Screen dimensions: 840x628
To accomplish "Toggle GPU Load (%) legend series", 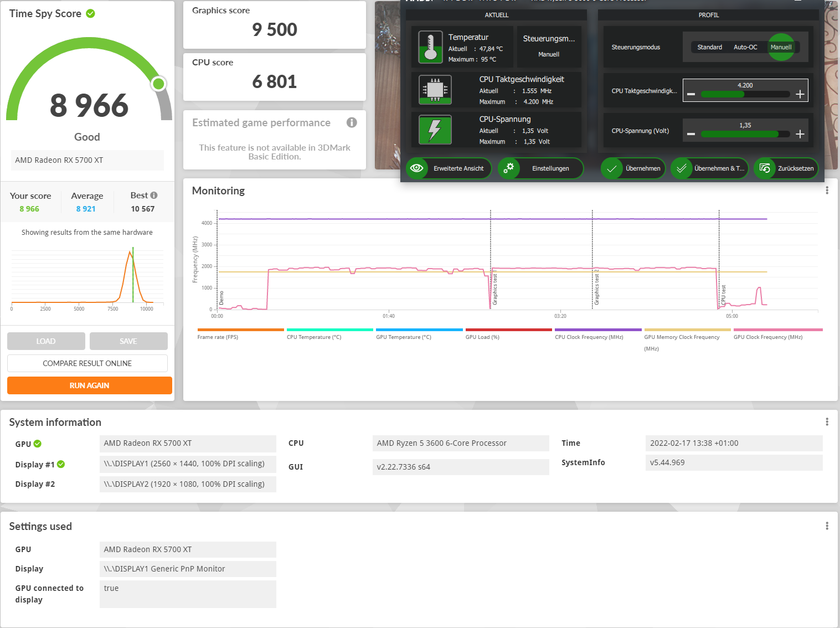I will [x=482, y=337].
